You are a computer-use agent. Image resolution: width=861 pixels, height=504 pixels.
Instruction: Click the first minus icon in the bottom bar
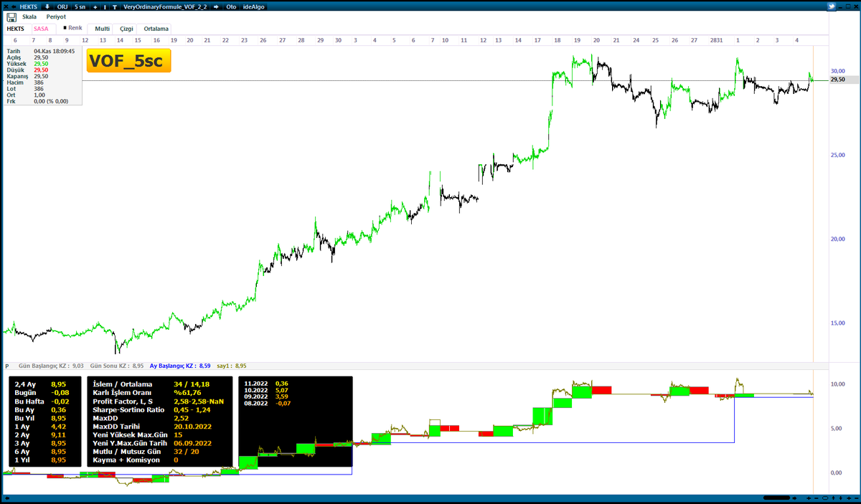tap(817, 498)
